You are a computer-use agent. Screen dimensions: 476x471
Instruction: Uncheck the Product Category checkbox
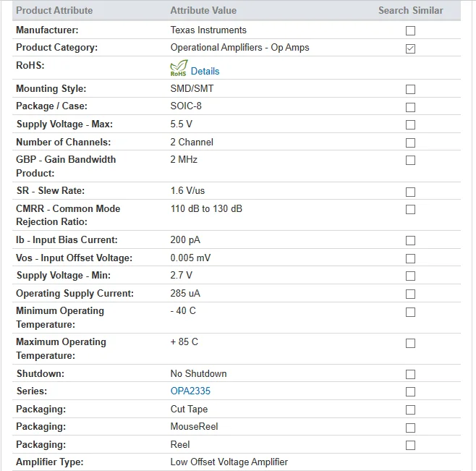pyautogui.click(x=410, y=48)
